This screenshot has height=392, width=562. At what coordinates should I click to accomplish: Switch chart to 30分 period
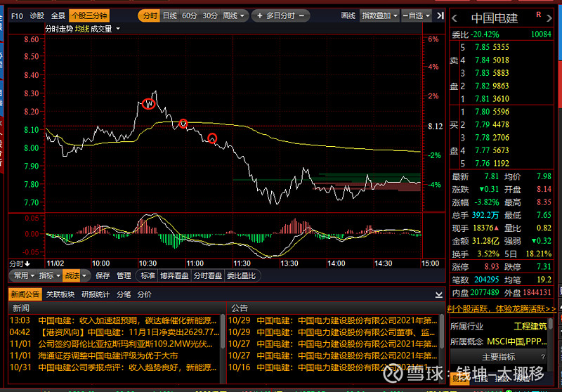coord(210,16)
